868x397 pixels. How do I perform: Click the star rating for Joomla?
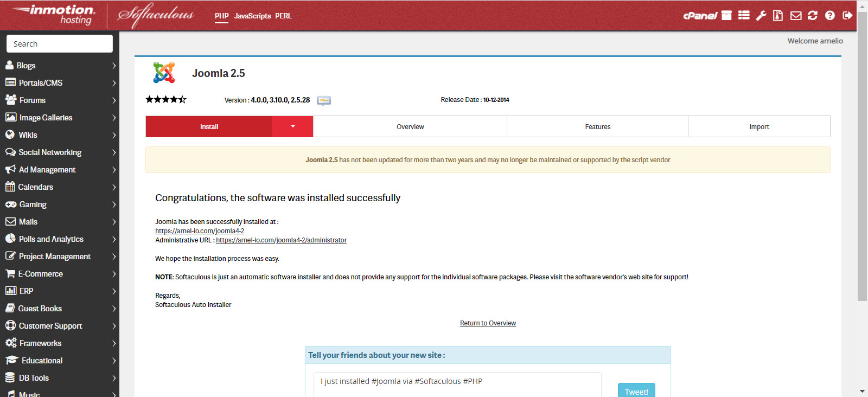(x=166, y=99)
